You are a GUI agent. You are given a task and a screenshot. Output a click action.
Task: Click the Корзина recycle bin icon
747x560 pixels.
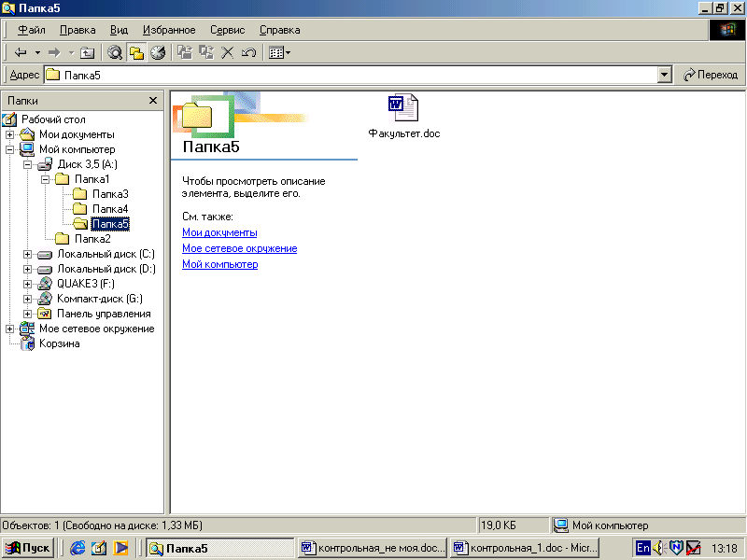[x=28, y=343]
